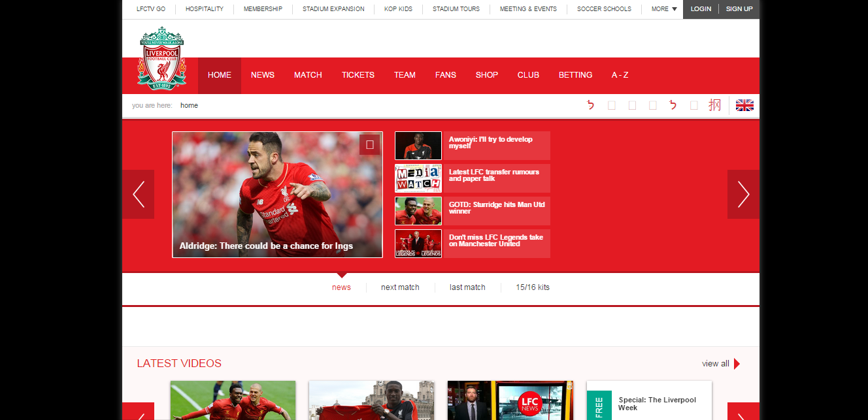Open SOCCER SCHOOLS link

(604, 9)
